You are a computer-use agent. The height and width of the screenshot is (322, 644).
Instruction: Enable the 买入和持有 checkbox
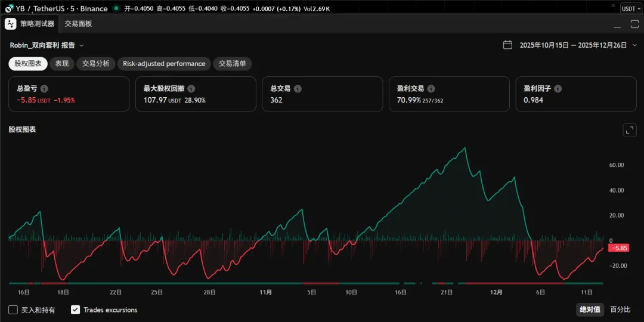(13, 309)
